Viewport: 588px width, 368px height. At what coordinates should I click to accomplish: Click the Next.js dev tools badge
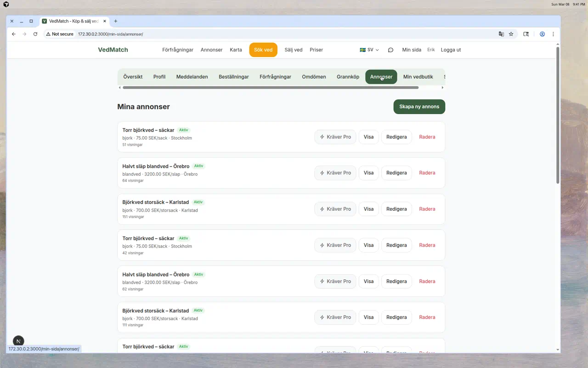pyautogui.click(x=18, y=341)
